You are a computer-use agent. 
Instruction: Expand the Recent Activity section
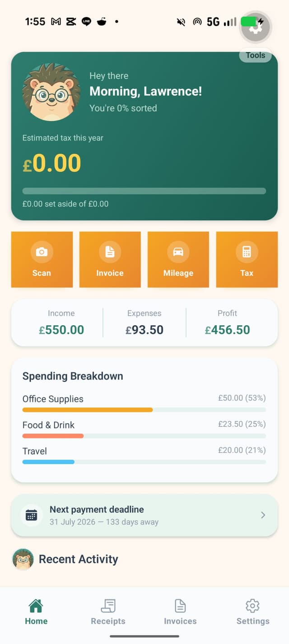point(78,559)
